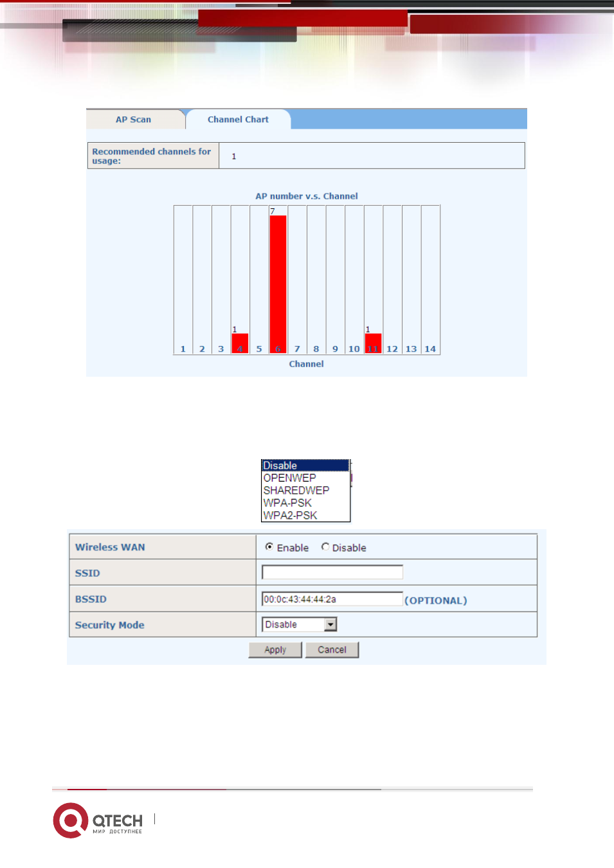Click the Apply button

(275, 650)
